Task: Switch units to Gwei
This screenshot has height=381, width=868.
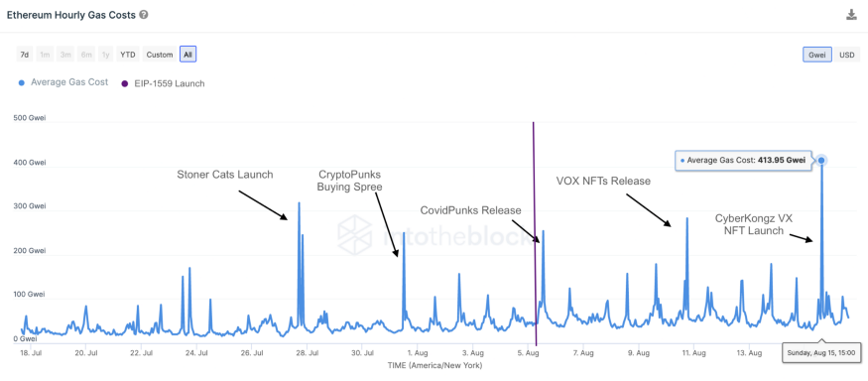Action: (817, 55)
